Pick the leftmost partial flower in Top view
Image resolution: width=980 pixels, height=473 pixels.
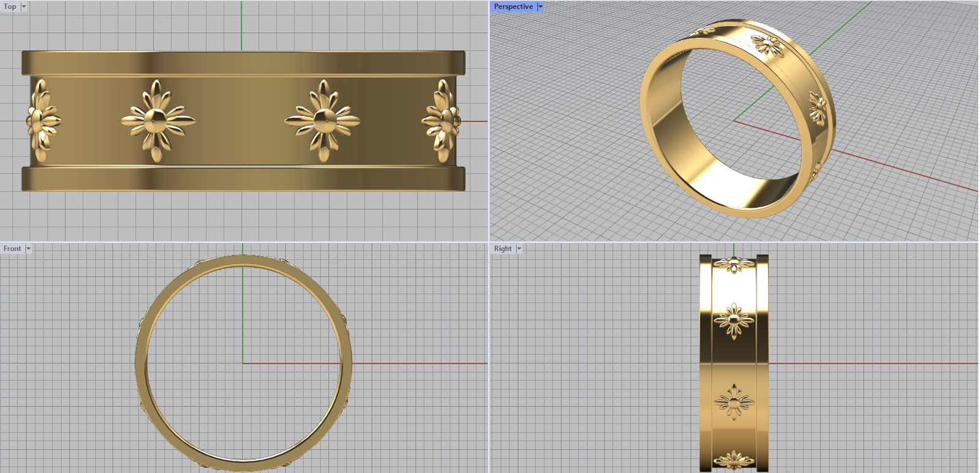tap(42, 120)
